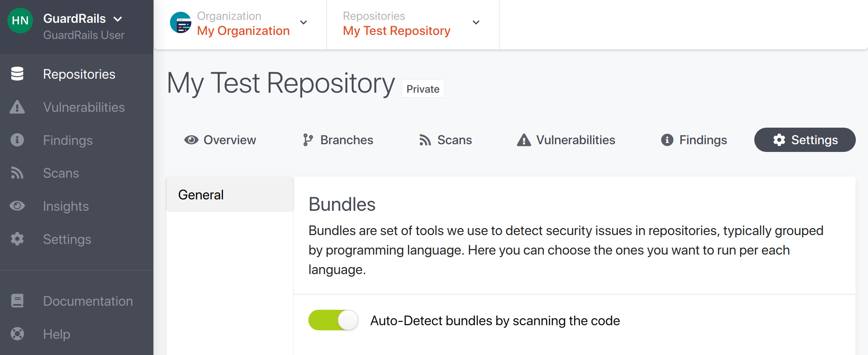
Task: Switch to the Scans tab
Action: [445, 140]
